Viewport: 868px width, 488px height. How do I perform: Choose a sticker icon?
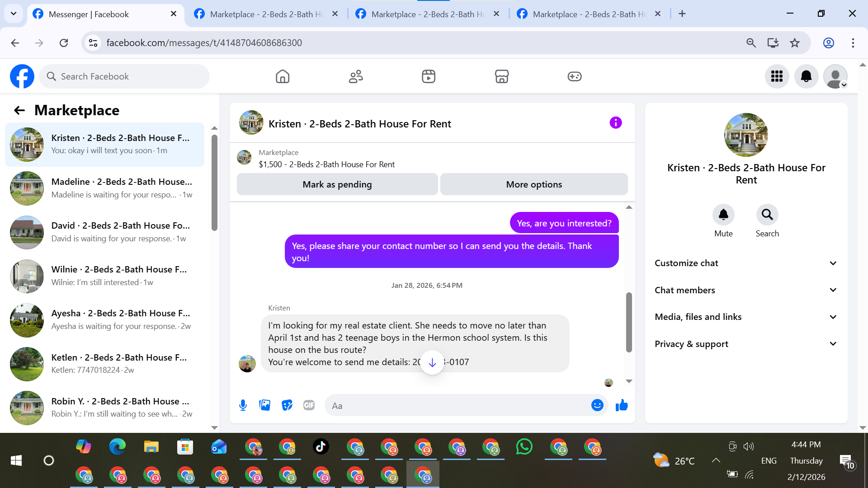(287, 405)
